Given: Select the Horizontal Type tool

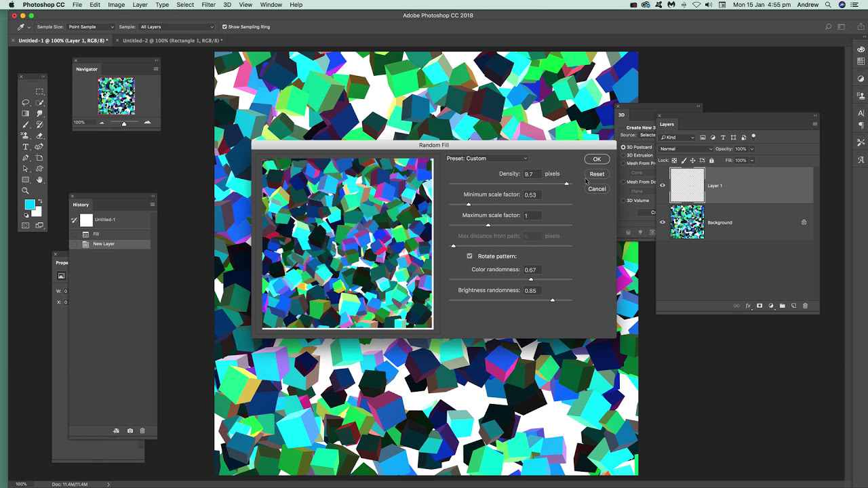Looking at the screenshot, I should (26, 146).
